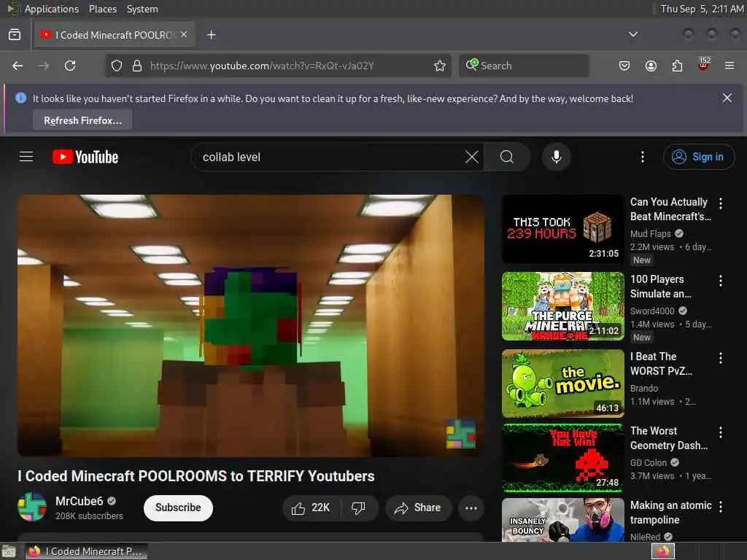
Task: Open the tracking protection shield icon
Action: coord(116,66)
